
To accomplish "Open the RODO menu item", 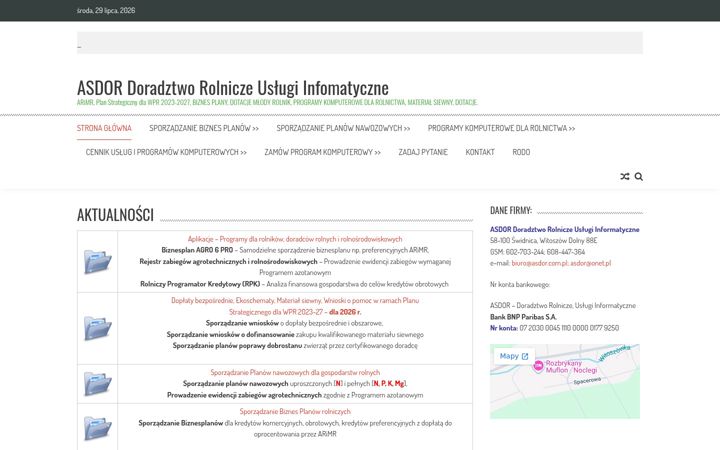I will click(x=521, y=152).
